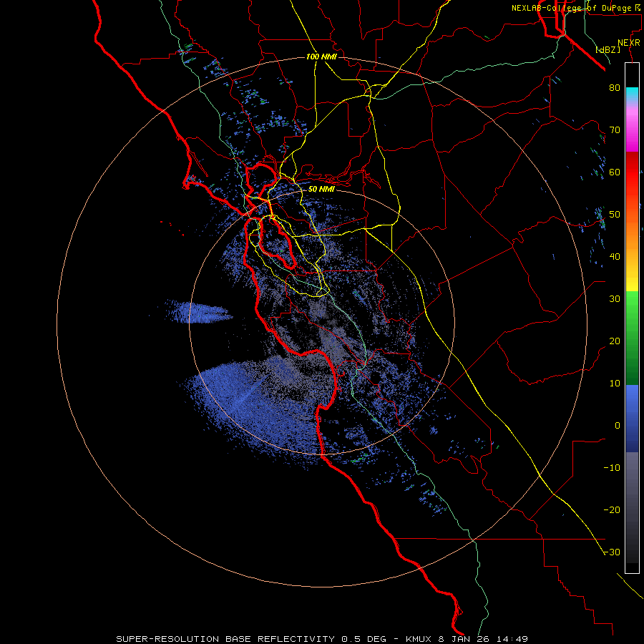Select the "0" value on the dBZ scale
Image resolution: width=644 pixels, height=644 pixels.
coord(618,426)
